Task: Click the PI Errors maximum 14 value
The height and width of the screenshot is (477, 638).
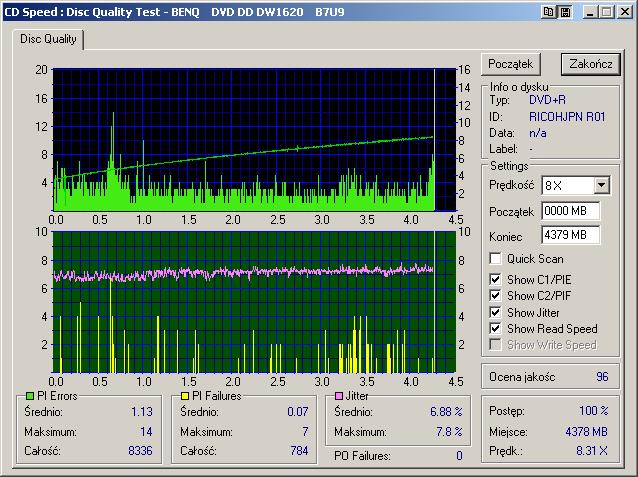Action: point(146,431)
